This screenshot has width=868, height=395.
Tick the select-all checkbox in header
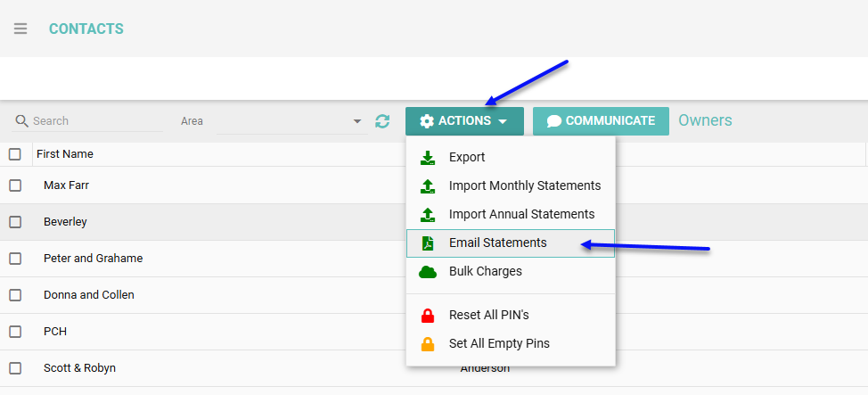(x=15, y=154)
